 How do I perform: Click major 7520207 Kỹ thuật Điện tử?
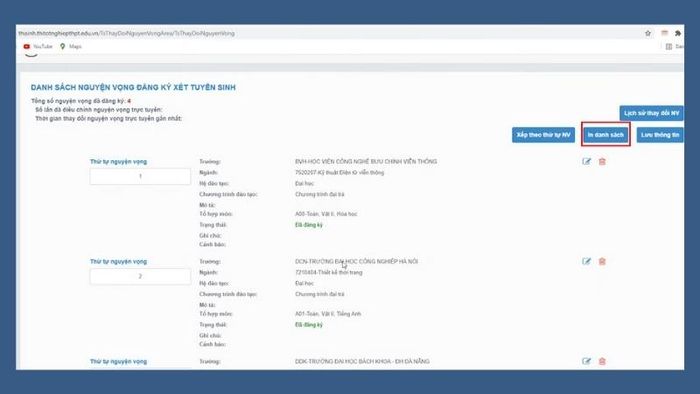coord(339,173)
